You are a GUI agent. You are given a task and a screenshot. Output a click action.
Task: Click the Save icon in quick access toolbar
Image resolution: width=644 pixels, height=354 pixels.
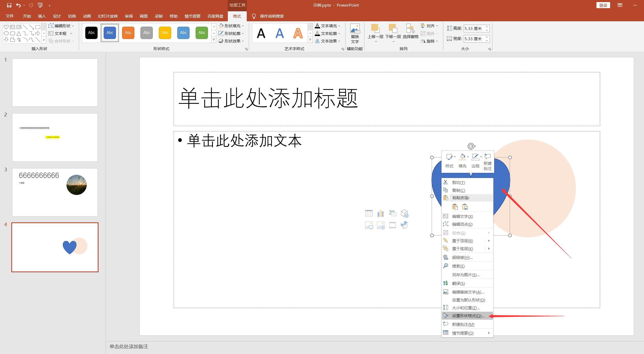(x=9, y=5)
